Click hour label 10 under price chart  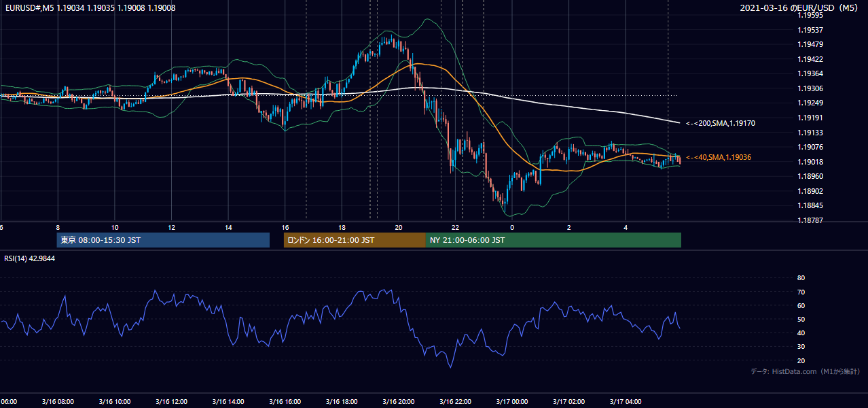coord(115,227)
